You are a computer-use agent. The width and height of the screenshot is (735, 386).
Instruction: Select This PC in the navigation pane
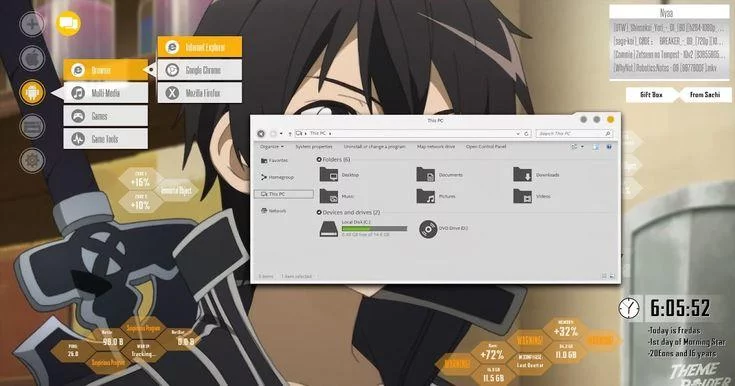pyautogui.click(x=284, y=194)
